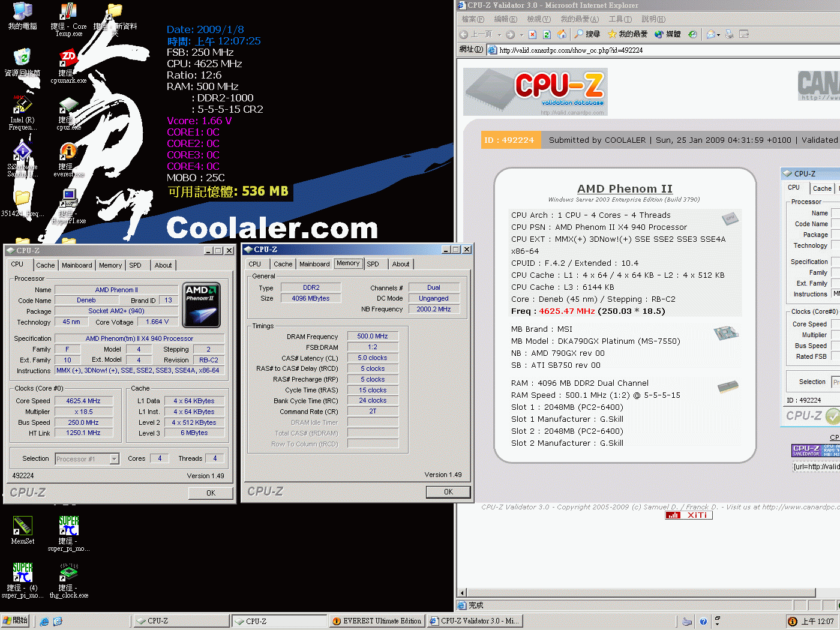Click NB Frequency value '2000.2 MHz'
The height and width of the screenshot is (630, 840).
click(434, 310)
